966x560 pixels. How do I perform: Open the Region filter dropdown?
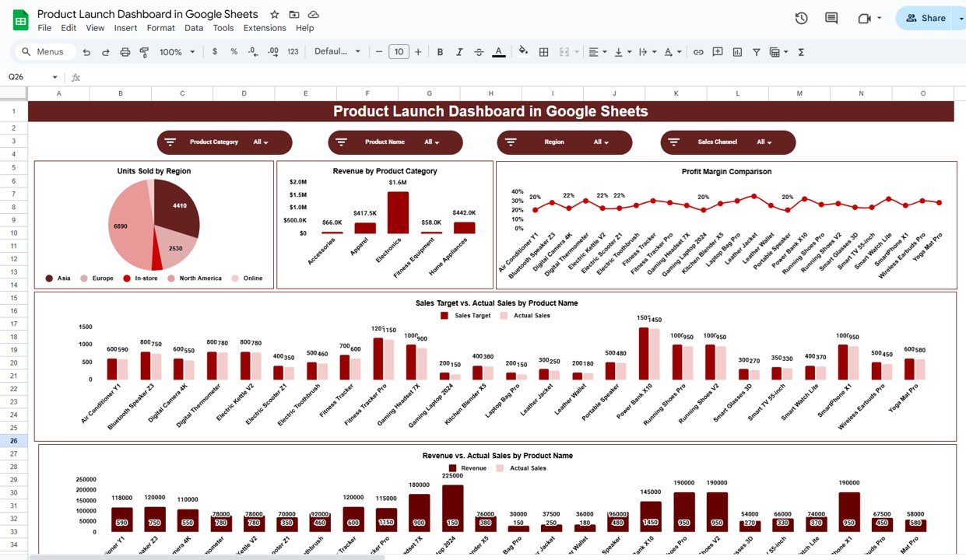pyautogui.click(x=599, y=142)
